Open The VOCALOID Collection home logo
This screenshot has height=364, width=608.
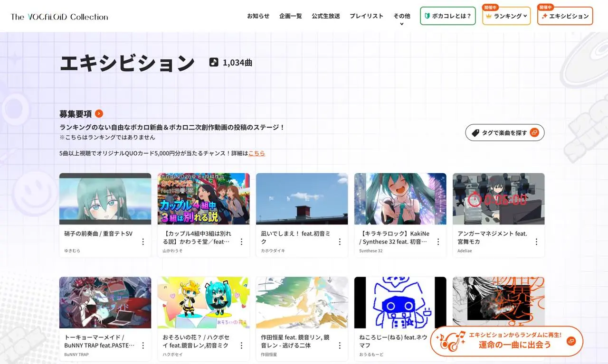pos(59,17)
